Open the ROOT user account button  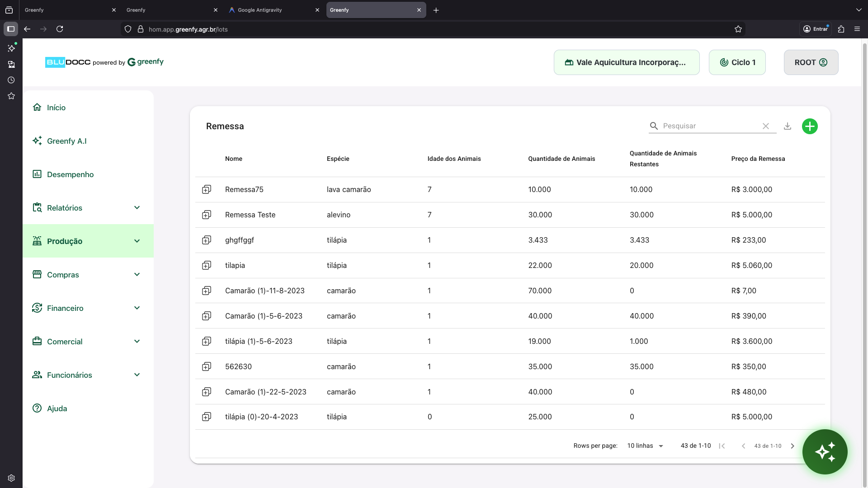click(x=811, y=62)
